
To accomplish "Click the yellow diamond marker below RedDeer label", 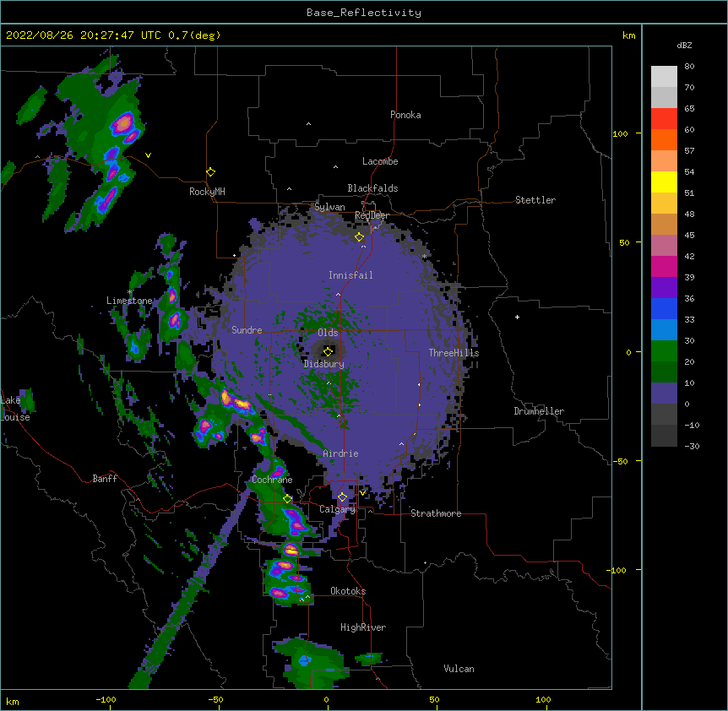I will click(359, 237).
